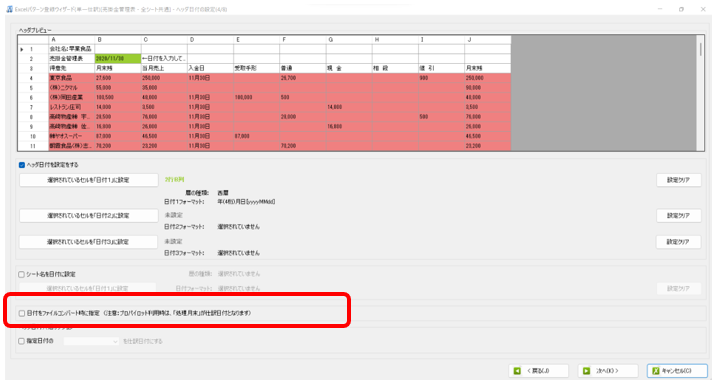Click the 年(4桁)月日[yyyyMMdd] format text
Image resolution: width=712 pixels, height=381 pixels.
pyautogui.click(x=247, y=202)
